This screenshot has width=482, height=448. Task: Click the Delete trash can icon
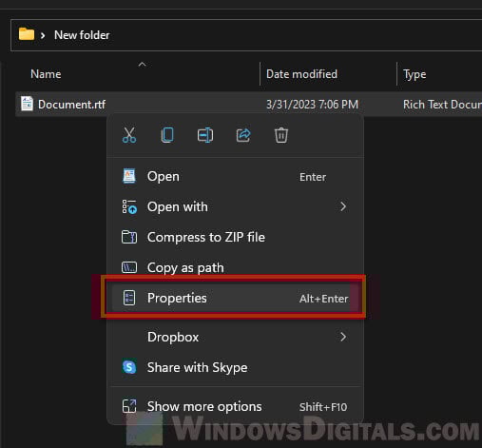(281, 135)
